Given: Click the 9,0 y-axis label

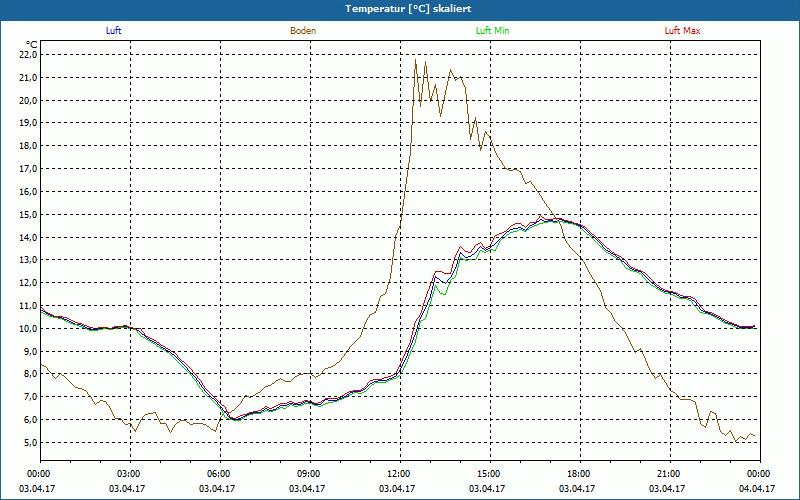Looking at the screenshot, I should click(30, 352).
